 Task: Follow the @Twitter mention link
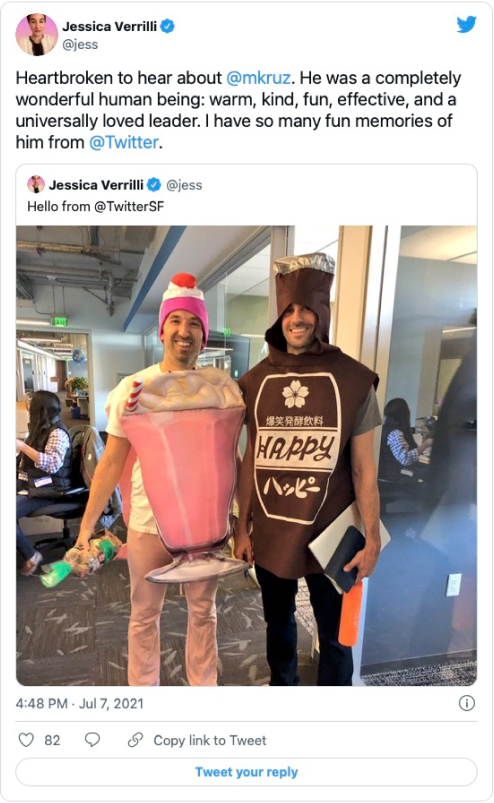click(123, 142)
